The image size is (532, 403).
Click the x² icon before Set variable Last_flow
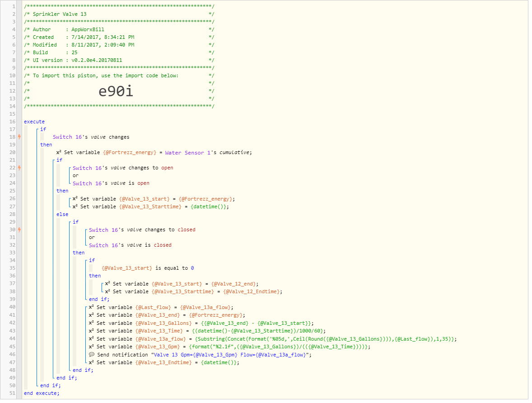point(91,307)
